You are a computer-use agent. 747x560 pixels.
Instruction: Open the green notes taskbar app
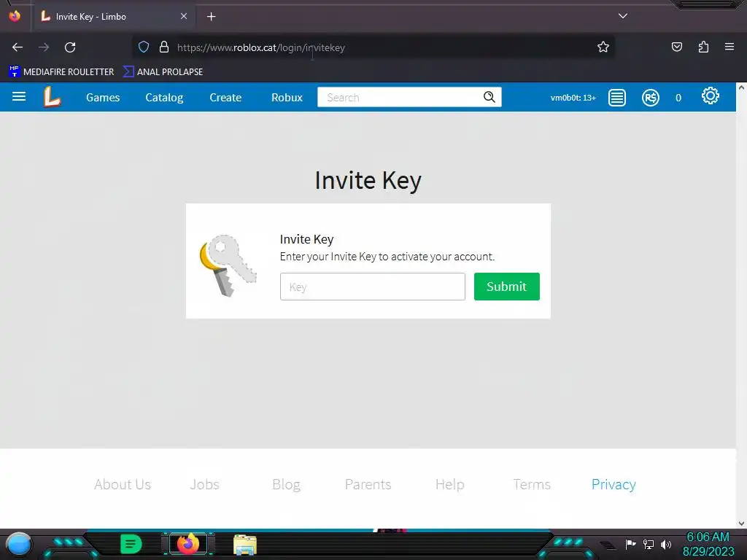131,544
